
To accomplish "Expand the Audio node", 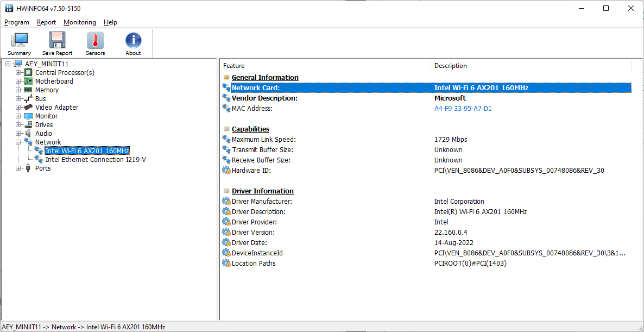I will [x=18, y=133].
